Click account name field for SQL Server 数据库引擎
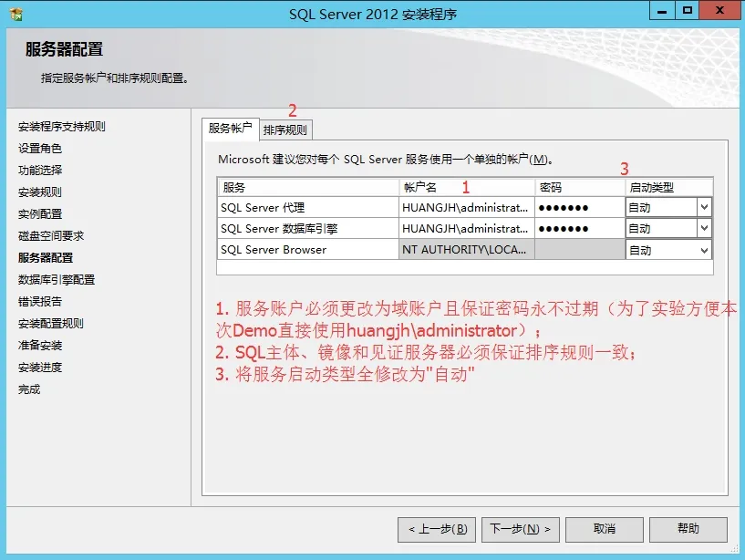Image resolution: width=745 pixels, height=560 pixels. (467, 229)
